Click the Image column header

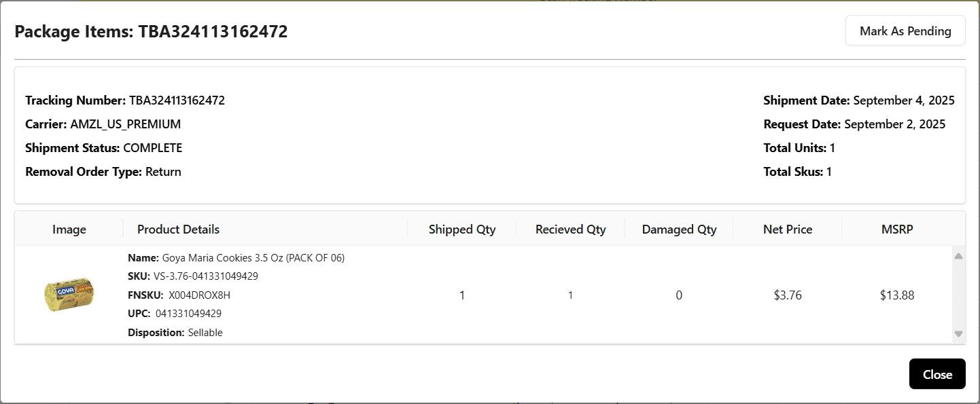[x=69, y=229]
